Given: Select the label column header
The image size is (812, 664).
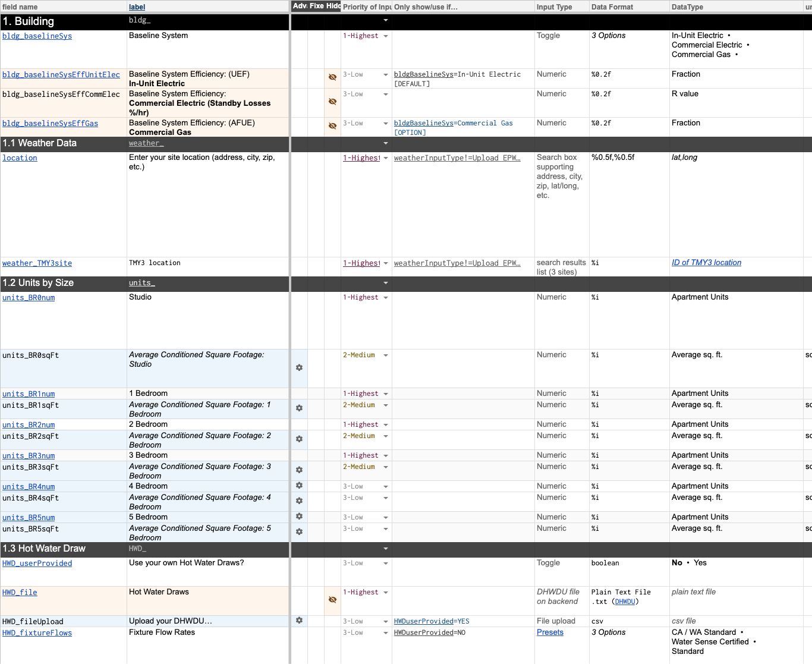Looking at the screenshot, I should click(137, 7).
